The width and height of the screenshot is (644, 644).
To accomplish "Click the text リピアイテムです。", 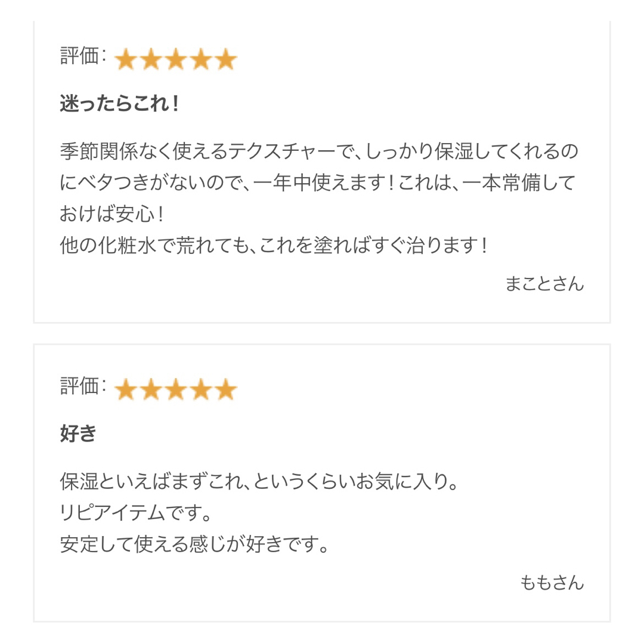I will [x=135, y=513].
